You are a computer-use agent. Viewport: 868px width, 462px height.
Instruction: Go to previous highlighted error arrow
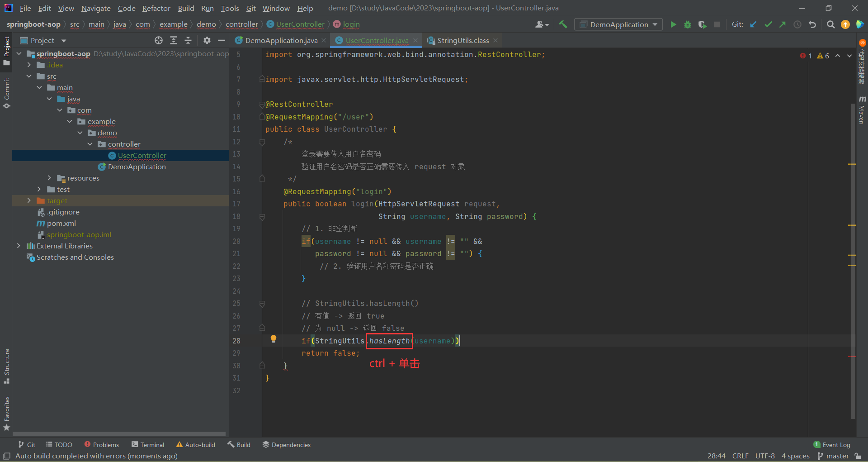[838, 56]
